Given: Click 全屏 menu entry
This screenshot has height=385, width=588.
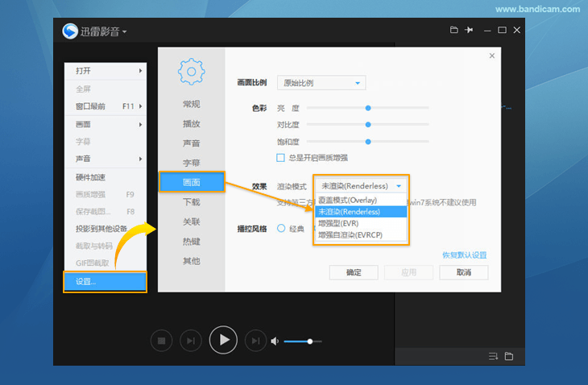Looking at the screenshot, I should [x=106, y=89].
